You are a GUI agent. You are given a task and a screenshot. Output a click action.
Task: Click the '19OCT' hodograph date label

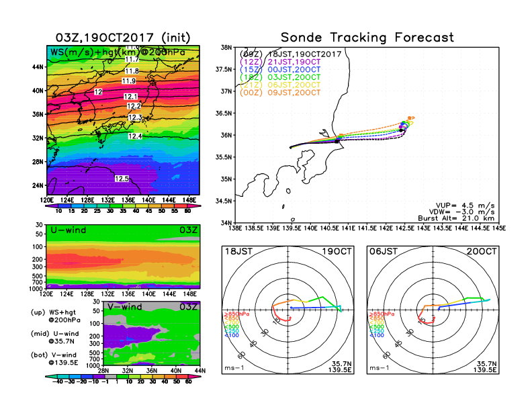pos(337,251)
